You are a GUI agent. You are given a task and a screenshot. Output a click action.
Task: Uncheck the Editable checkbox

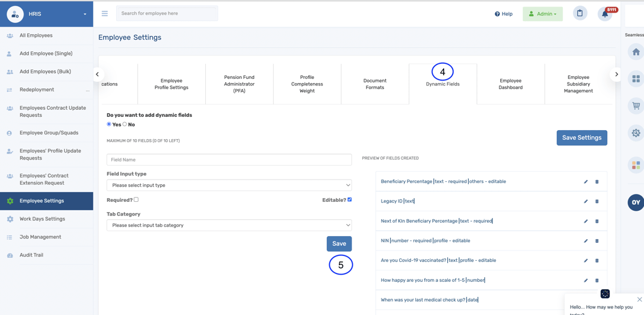350,200
